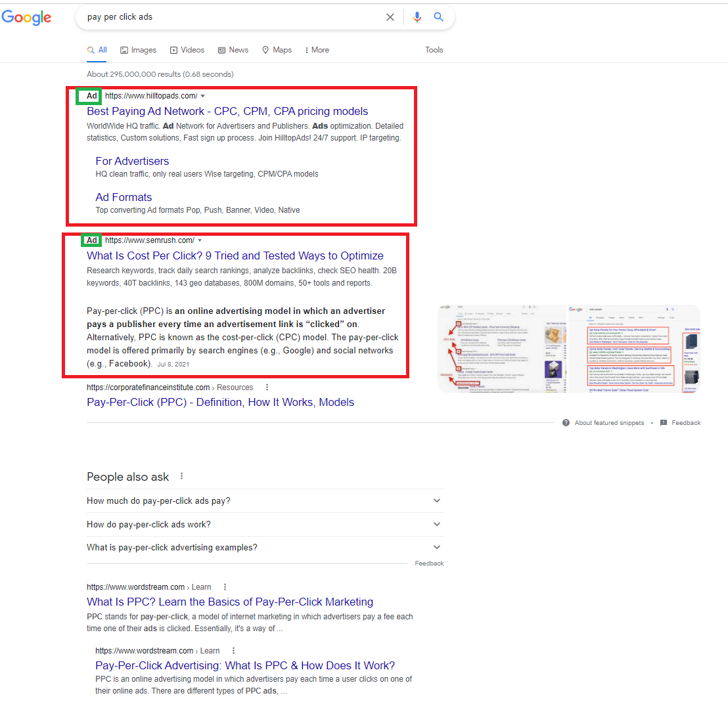Open three-dot menu for indented wordstream result
728x710 pixels.
[233, 651]
